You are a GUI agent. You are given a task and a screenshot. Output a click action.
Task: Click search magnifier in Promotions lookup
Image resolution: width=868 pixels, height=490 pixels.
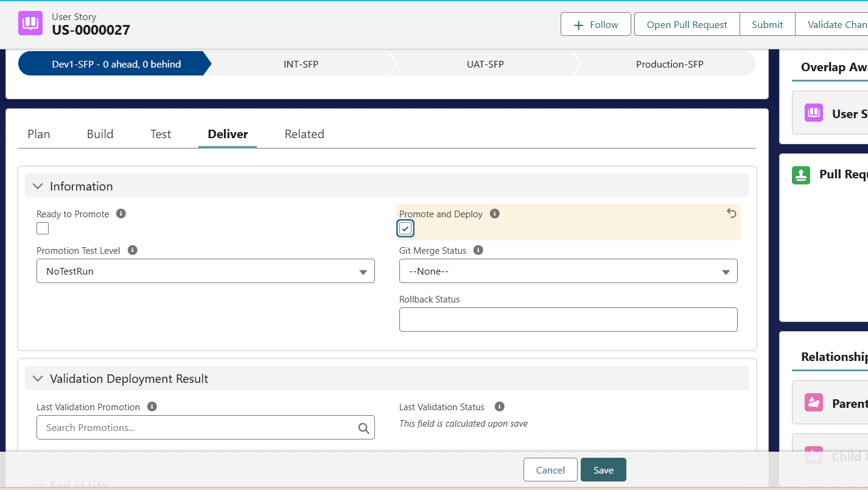tap(364, 428)
